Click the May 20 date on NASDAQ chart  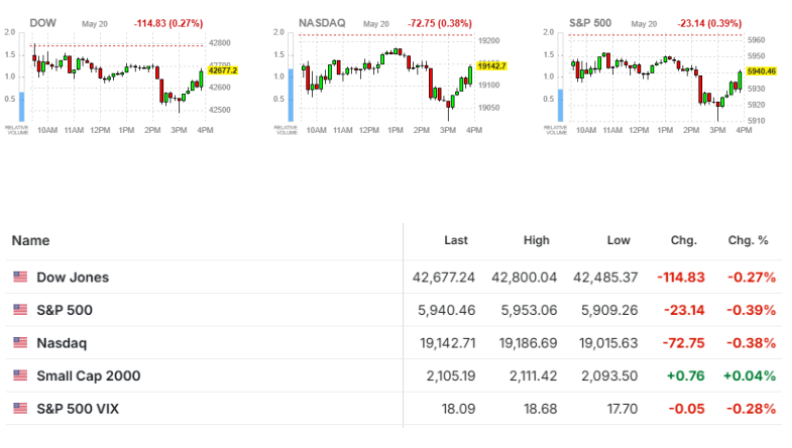pos(376,24)
